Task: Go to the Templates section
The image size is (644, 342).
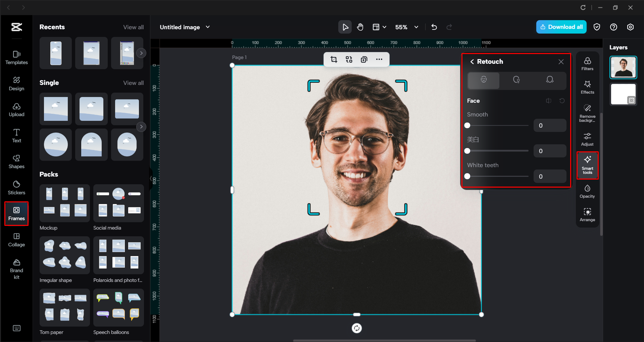Action: [x=16, y=57]
